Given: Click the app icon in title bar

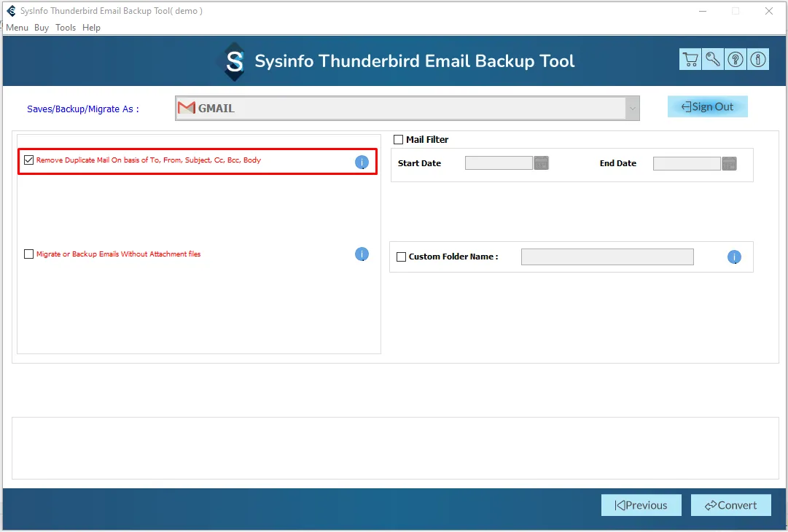Looking at the screenshot, I should click(x=11, y=10).
